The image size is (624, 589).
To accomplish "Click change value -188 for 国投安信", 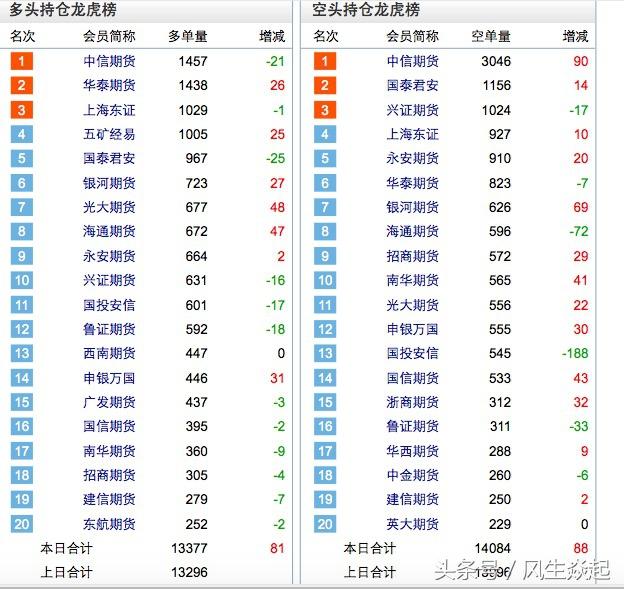I will [x=575, y=353].
